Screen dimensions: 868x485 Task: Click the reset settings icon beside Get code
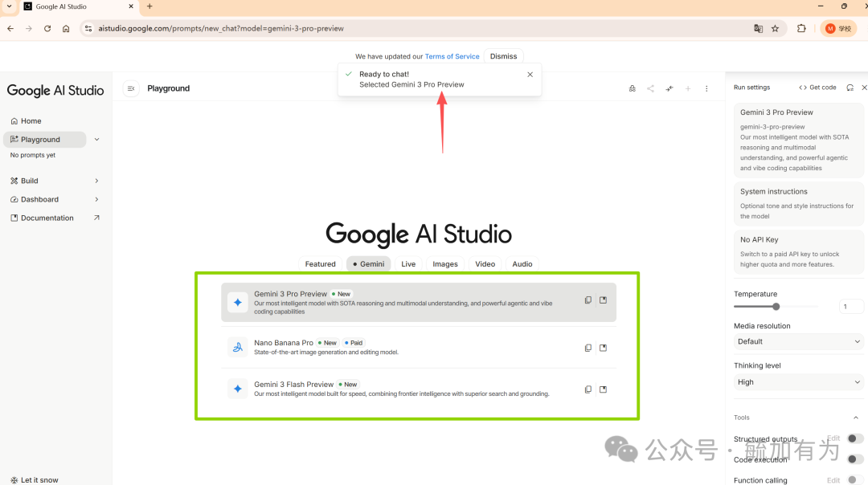850,88
